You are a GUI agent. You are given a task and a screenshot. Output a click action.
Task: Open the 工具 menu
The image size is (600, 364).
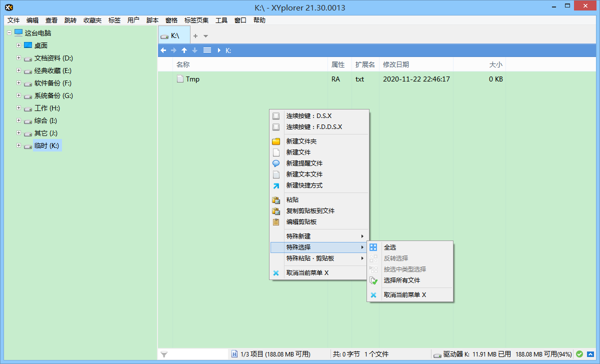coord(221,20)
